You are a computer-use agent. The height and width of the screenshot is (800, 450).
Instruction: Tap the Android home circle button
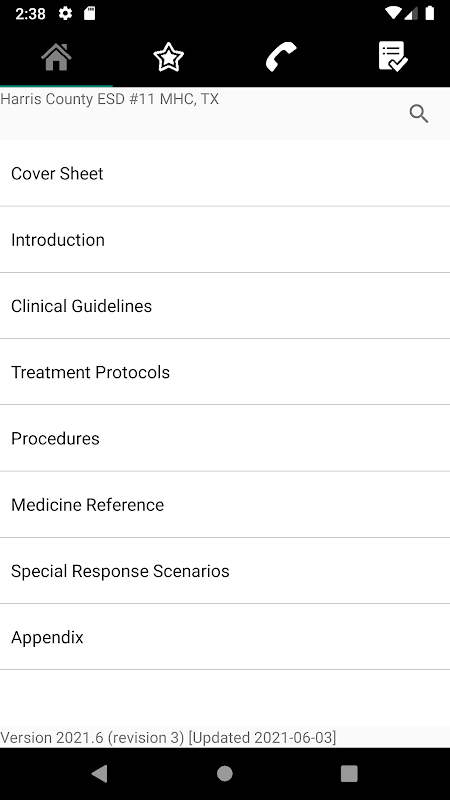(224, 773)
